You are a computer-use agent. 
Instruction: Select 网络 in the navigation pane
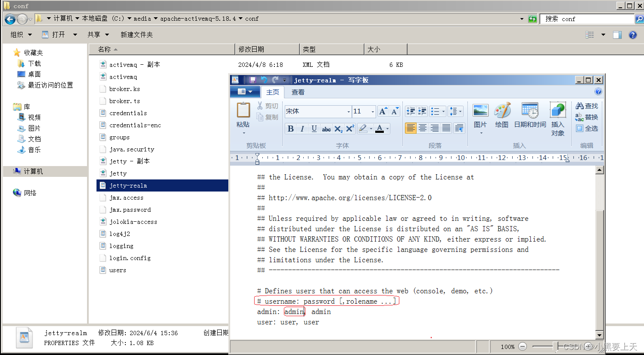[30, 193]
